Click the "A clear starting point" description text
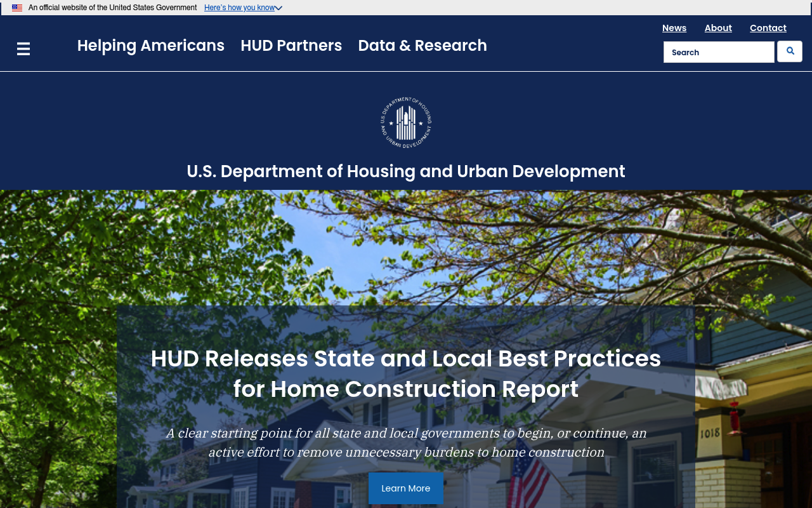 click(x=406, y=443)
